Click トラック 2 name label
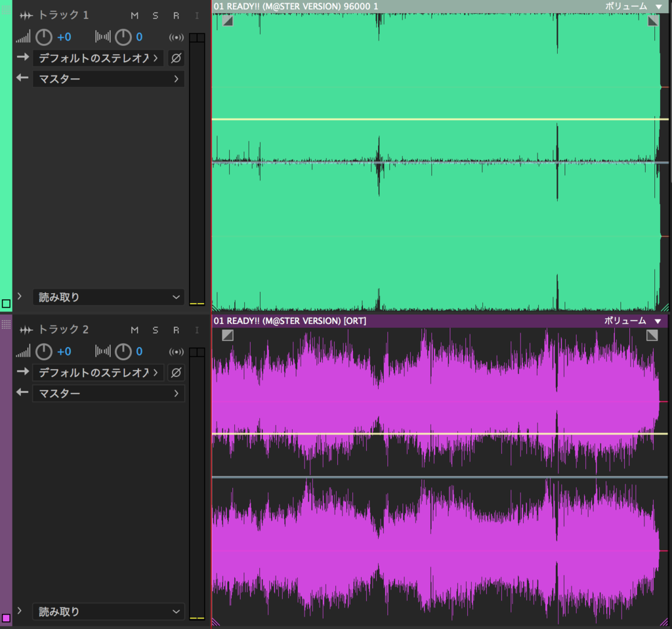Viewport: 672px width, 629px height. click(x=64, y=329)
